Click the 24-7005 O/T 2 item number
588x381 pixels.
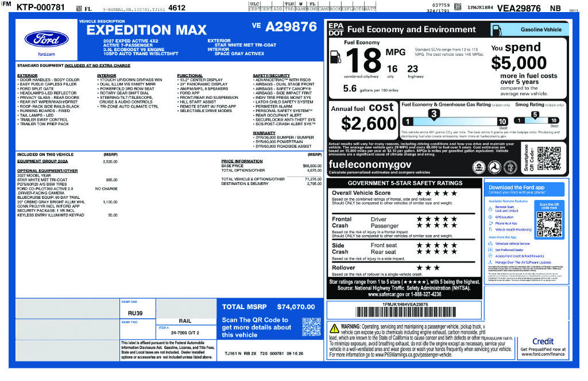click(x=185, y=333)
